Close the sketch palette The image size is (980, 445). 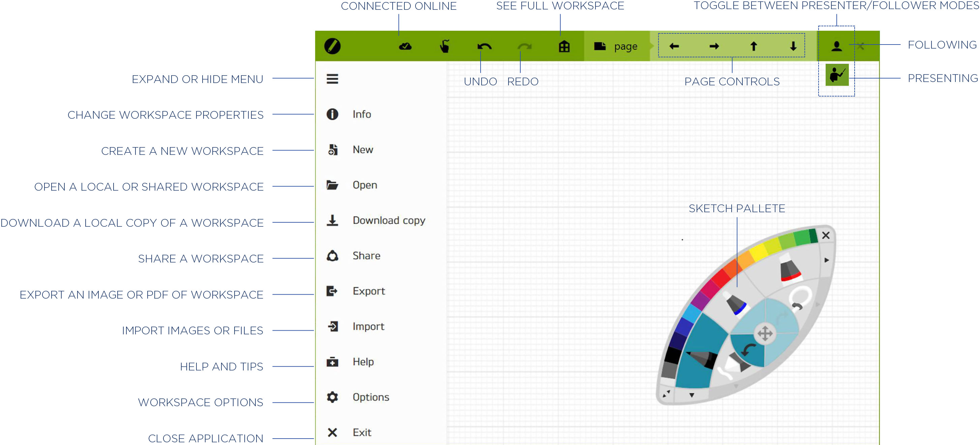point(826,235)
